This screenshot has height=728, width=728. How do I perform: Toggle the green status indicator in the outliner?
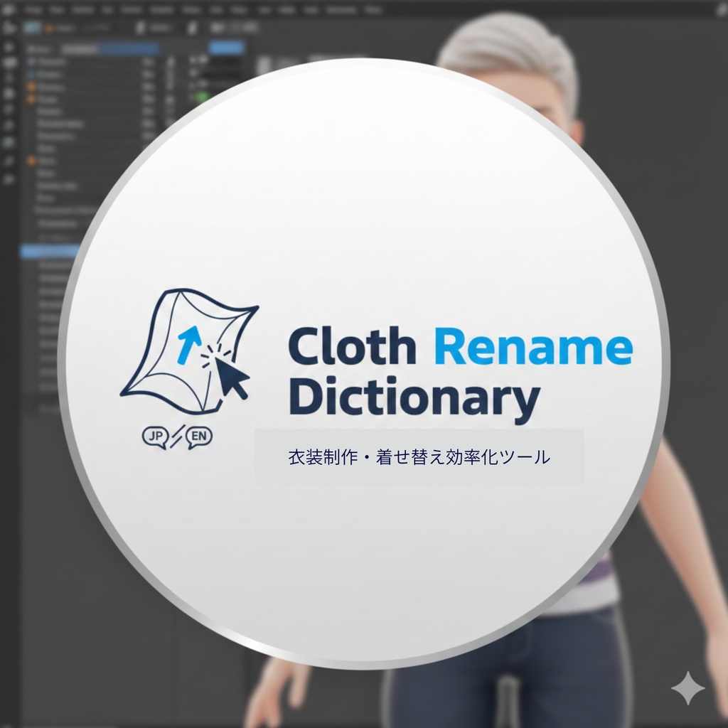click(x=201, y=97)
